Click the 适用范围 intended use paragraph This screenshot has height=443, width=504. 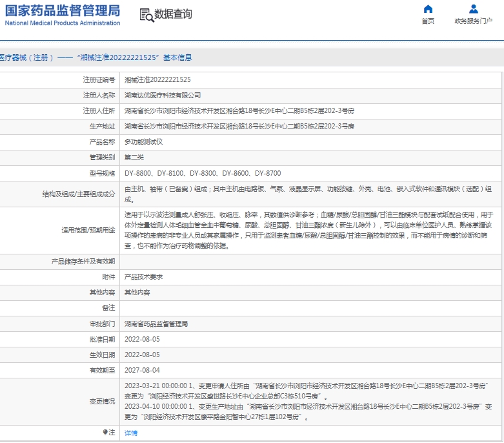click(x=308, y=231)
